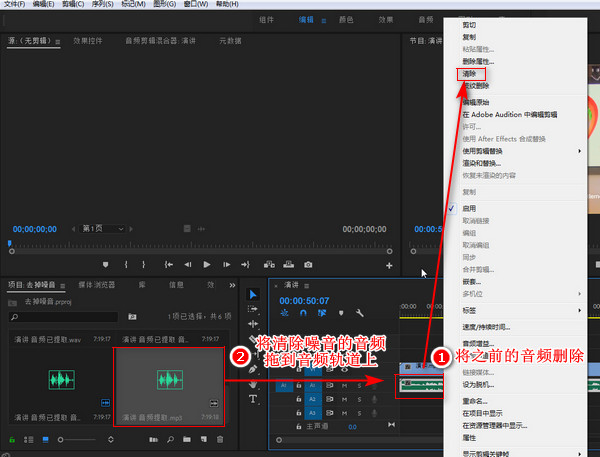This screenshot has height=457, width=600.
Task: Toggle sync lock on track A3
Action: 329,413
